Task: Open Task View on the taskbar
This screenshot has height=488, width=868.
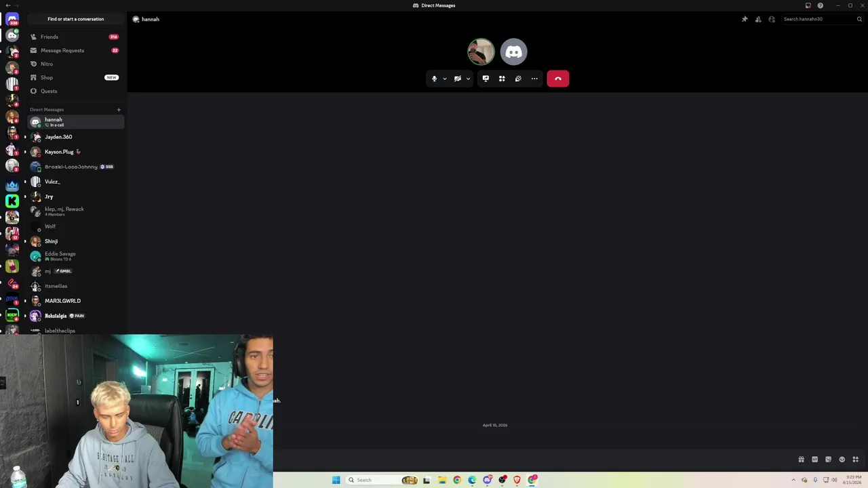Action: coord(427,480)
